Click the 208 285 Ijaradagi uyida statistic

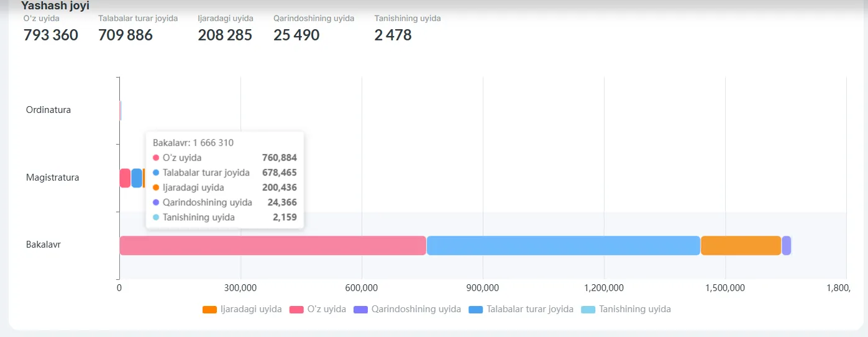click(225, 35)
